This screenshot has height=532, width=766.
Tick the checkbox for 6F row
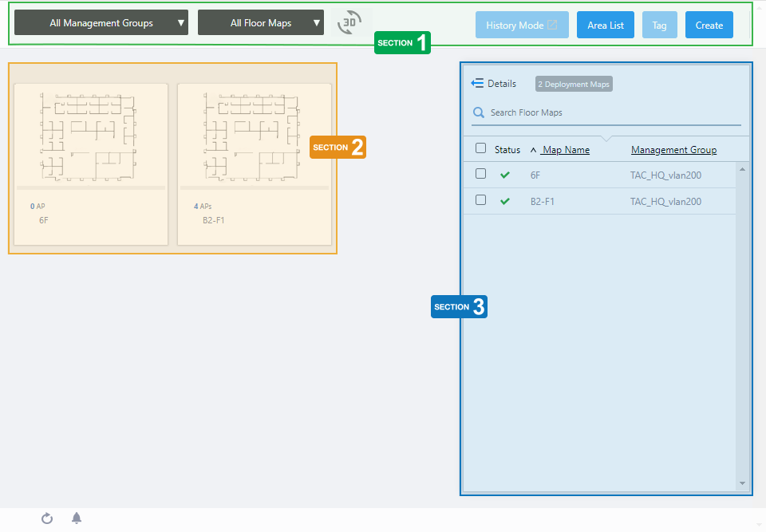click(480, 174)
